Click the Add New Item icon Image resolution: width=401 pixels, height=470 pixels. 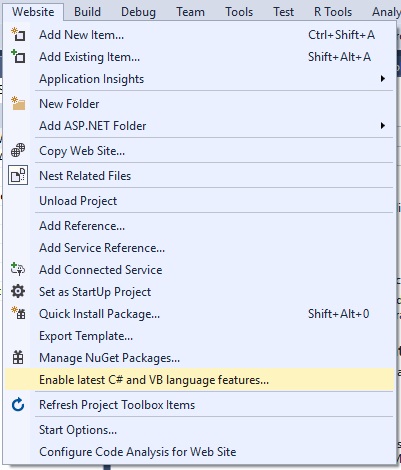[18, 34]
